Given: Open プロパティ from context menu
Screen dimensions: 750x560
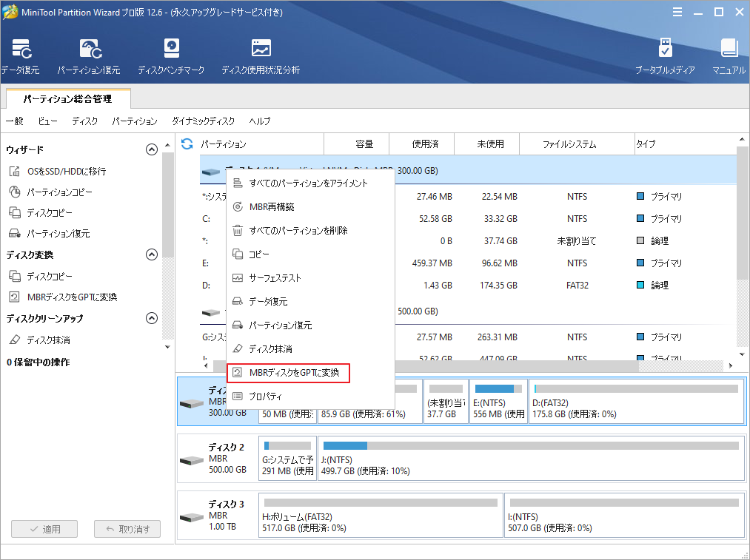Looking at the screenshot, I should pyautogui.click(x=310, y=397).
